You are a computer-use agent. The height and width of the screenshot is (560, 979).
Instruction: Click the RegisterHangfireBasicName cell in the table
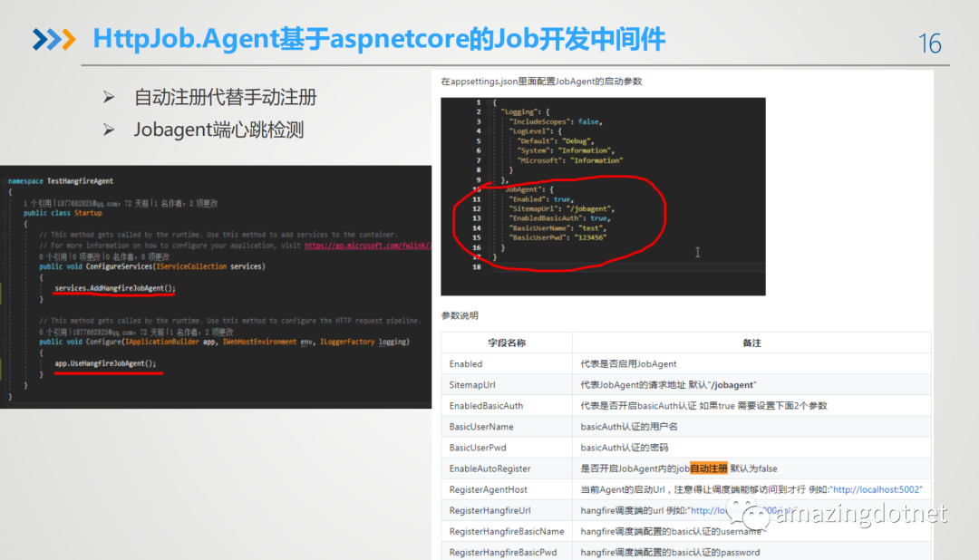tap(507, 531)
